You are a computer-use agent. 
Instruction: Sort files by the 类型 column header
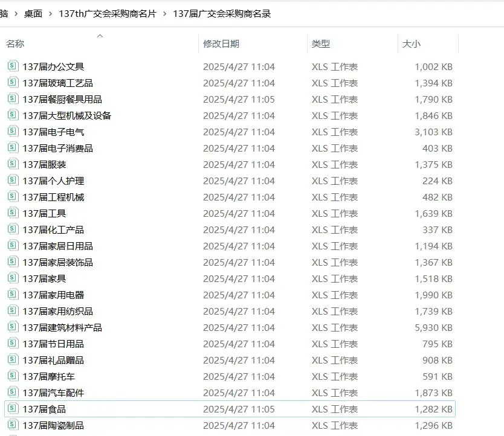point(321,43)
